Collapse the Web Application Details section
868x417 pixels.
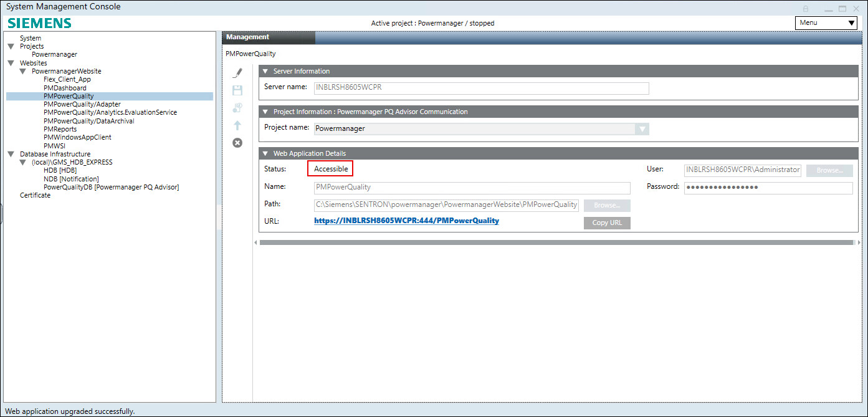coord(265,153)
